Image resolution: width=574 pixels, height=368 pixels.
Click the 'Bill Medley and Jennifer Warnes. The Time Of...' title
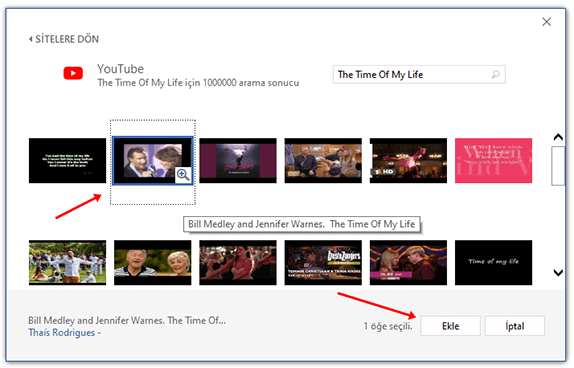click(127, 320)
